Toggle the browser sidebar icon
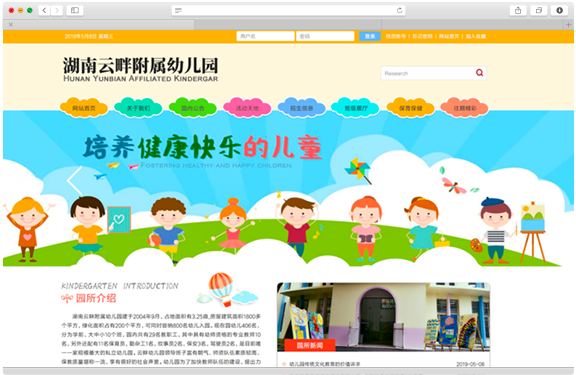The image size is (576, 375). pyautogui.click(x=75, y=10)
